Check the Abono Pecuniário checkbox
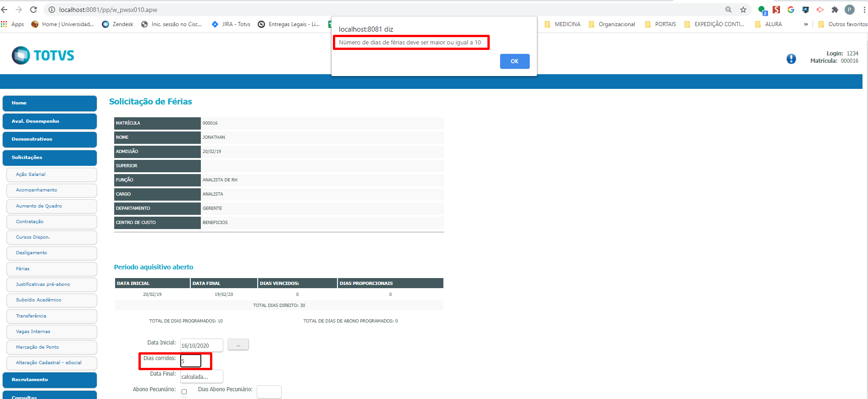 pyautogui.click(x=184, y=392)
